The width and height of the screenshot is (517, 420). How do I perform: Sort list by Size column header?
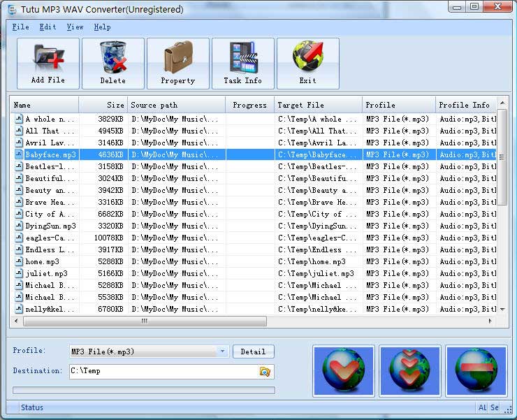(103, 105)
